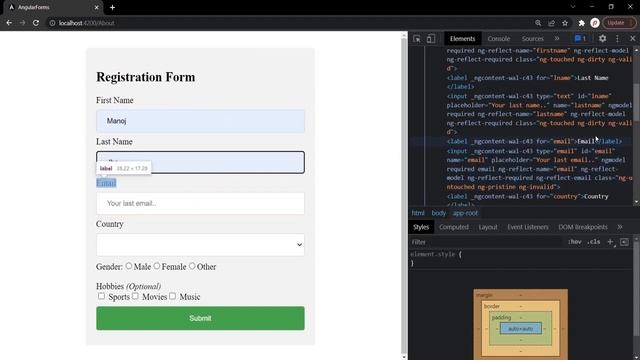Reload the localhost page
This screenshot has height=360, width=640.
pos(36,23)
